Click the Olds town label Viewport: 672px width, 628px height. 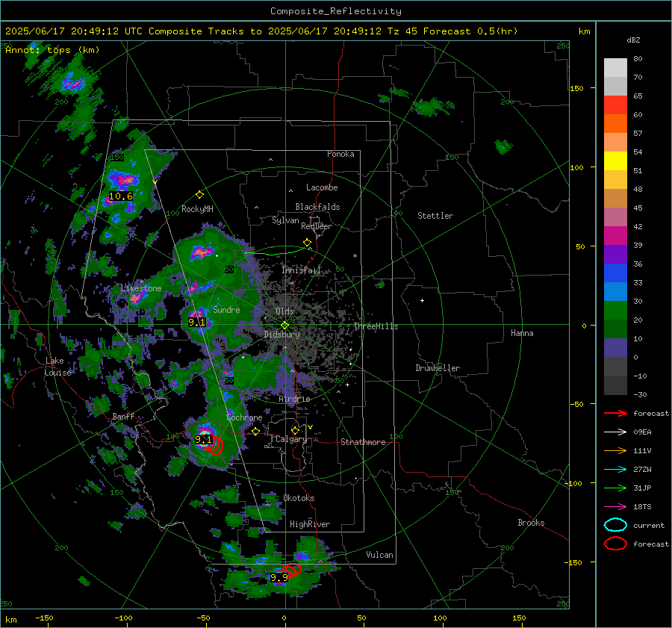[284, 311]
